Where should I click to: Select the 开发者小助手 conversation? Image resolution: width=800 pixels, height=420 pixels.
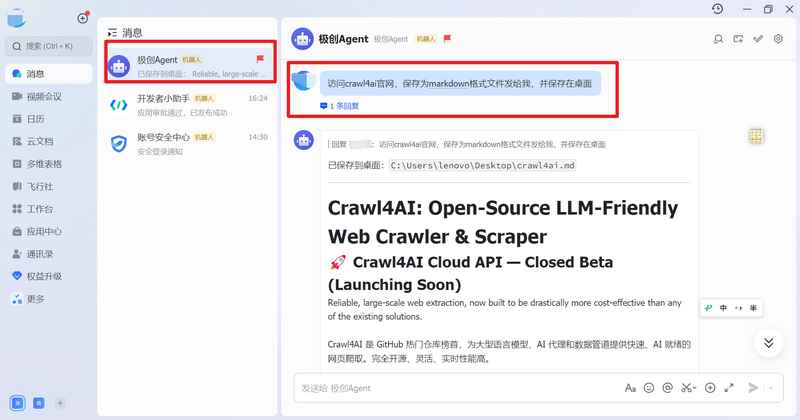188,105
